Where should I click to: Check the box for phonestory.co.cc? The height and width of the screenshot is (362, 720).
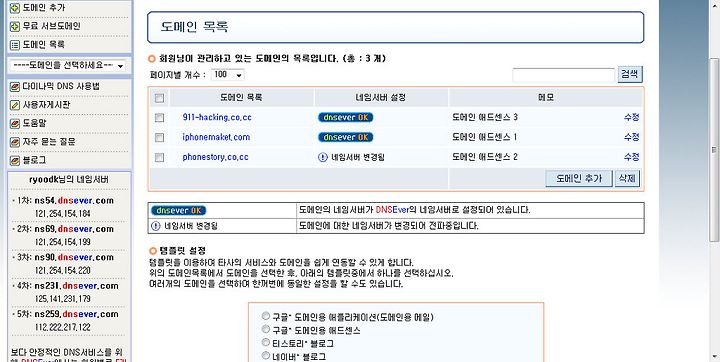[159, 158]
